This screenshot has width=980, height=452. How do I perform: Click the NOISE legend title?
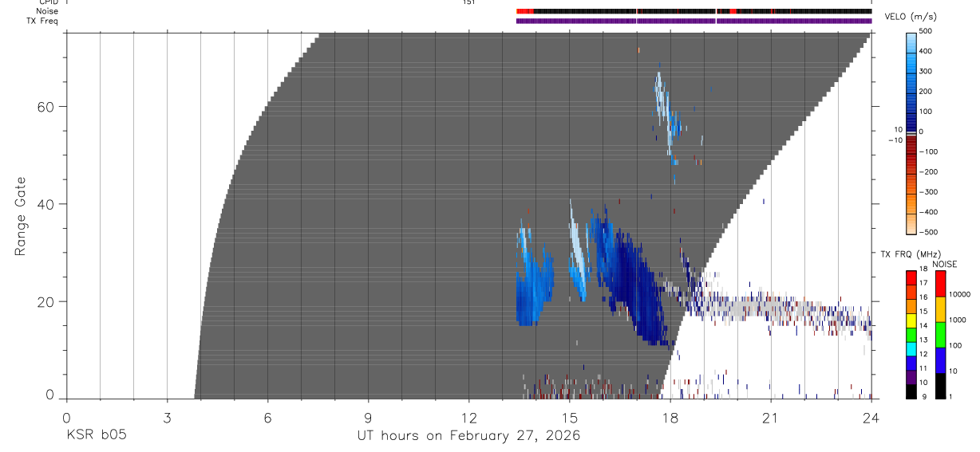945,264
